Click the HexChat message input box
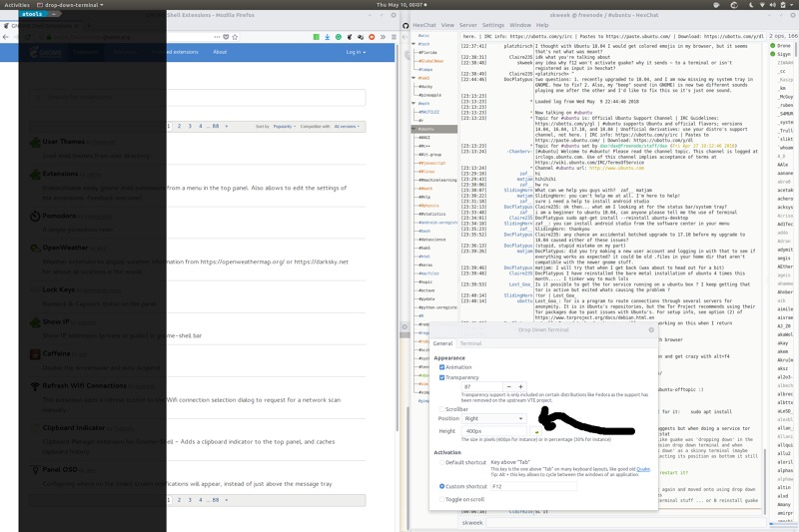 pos(625,522)
